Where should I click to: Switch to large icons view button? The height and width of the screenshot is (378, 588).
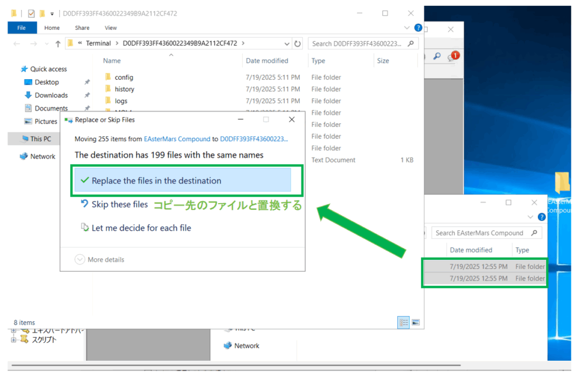pos(416,322)
